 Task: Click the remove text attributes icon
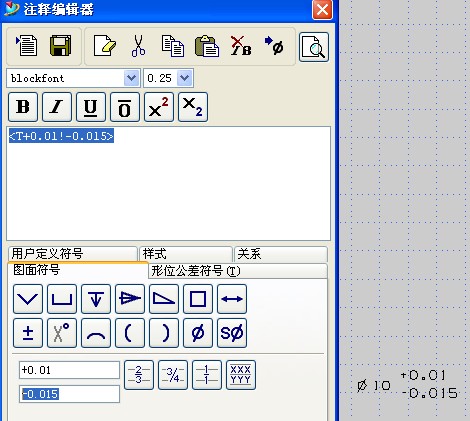point(241,46)
